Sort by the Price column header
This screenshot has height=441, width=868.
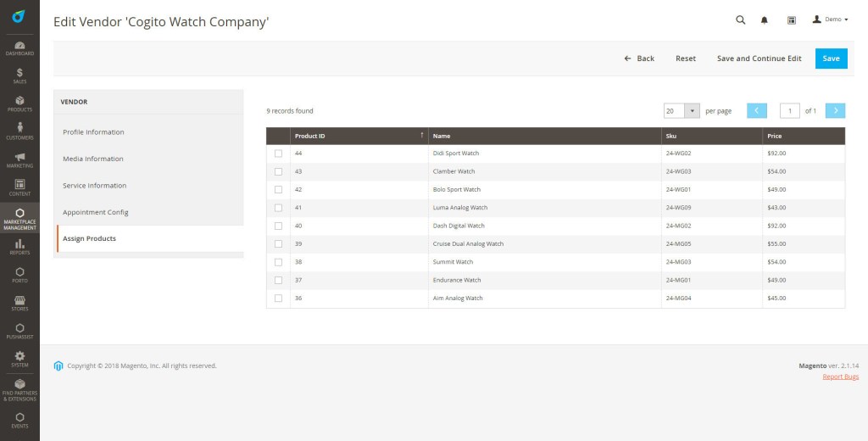[804, 136]
